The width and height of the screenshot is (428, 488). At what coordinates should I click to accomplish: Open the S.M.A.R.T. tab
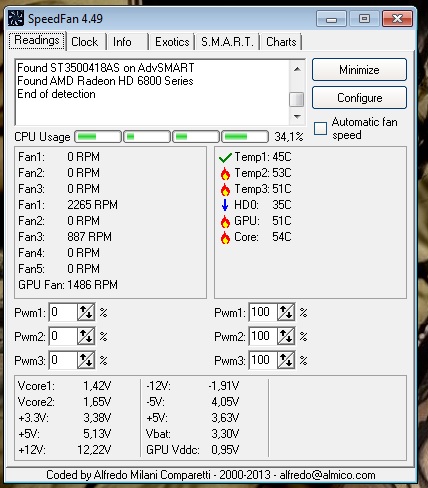227,42
